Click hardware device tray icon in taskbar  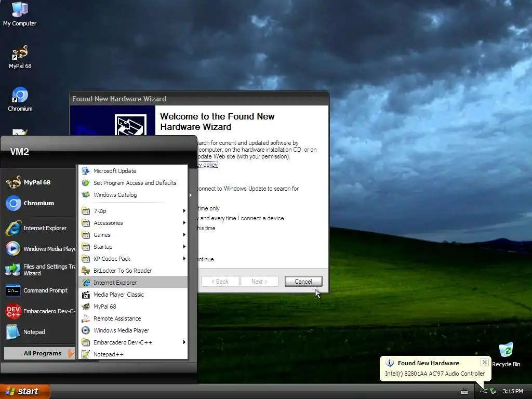pos(484,391)
